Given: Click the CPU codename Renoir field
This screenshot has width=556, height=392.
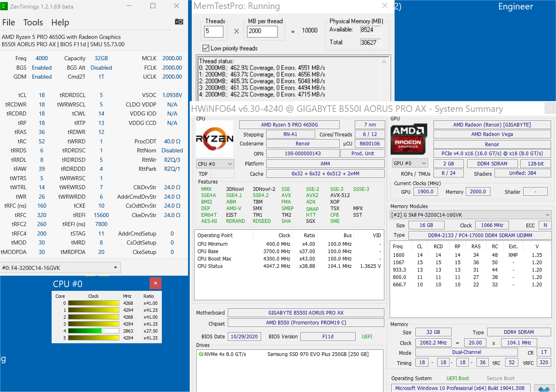Looking at the screenshot, I should click(x=303, y=143).
